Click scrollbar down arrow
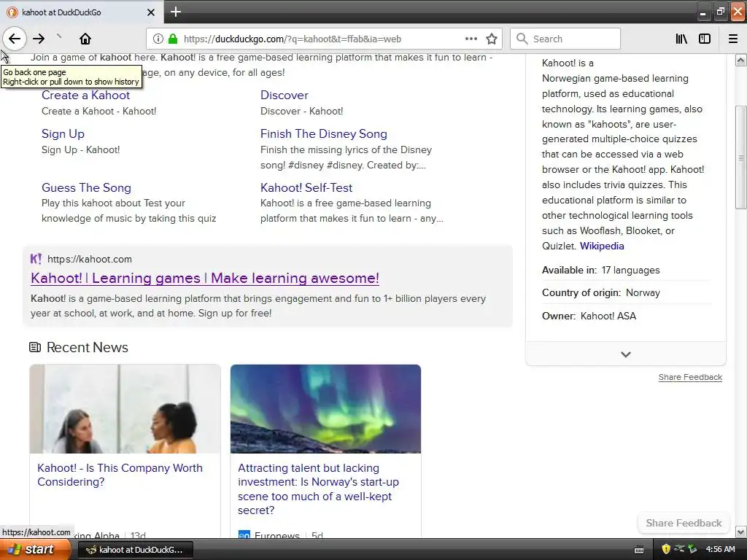This screenshot has width=747, height=560. (x=741, y=532)
